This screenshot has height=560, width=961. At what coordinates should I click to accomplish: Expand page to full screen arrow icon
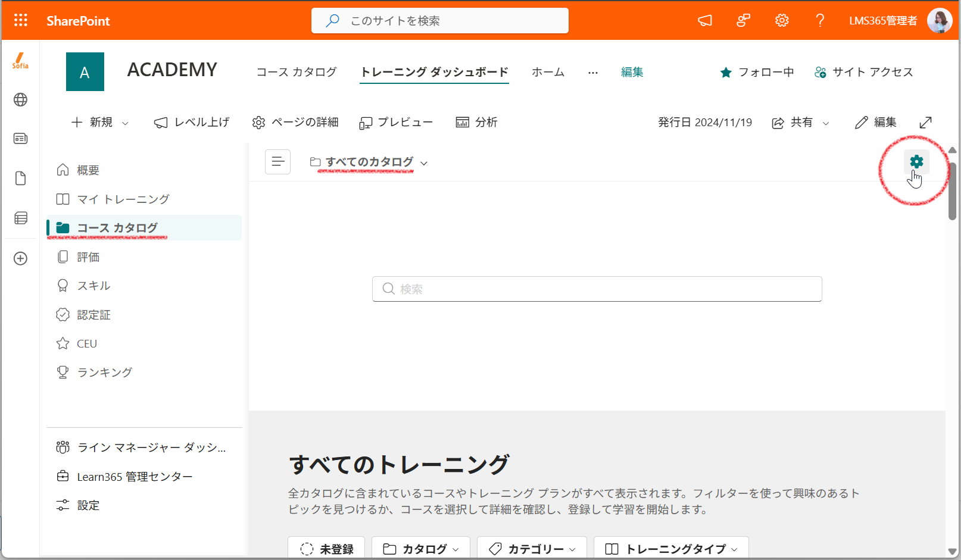click(x=925, y=123)
